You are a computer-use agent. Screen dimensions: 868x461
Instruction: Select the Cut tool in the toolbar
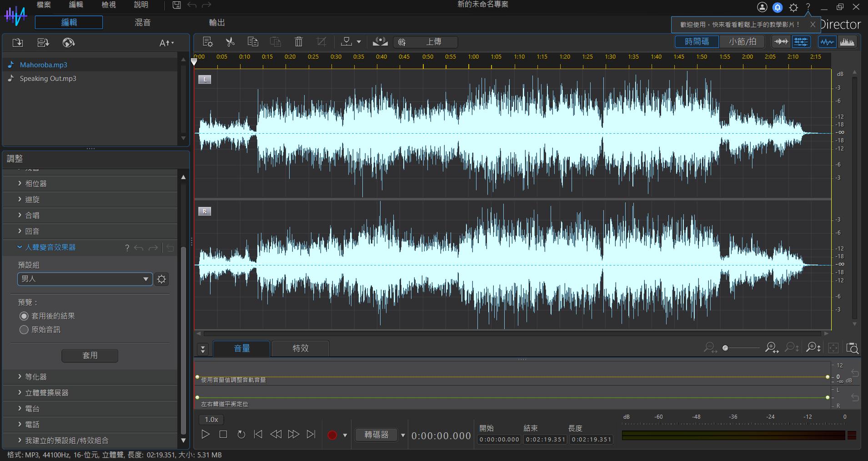pyautogui.click(x=230, y=42)
